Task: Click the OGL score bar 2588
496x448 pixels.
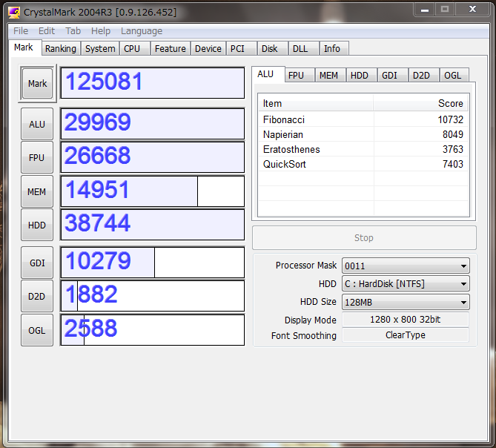Action: point(153,329)
